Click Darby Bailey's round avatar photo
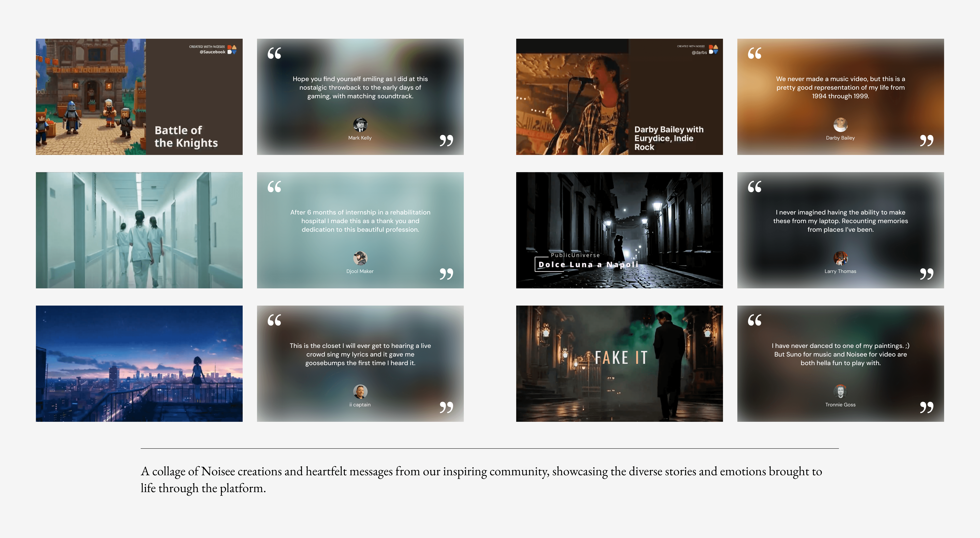The height and width of the screenshot is (538, 980). (x=840, y=125)
